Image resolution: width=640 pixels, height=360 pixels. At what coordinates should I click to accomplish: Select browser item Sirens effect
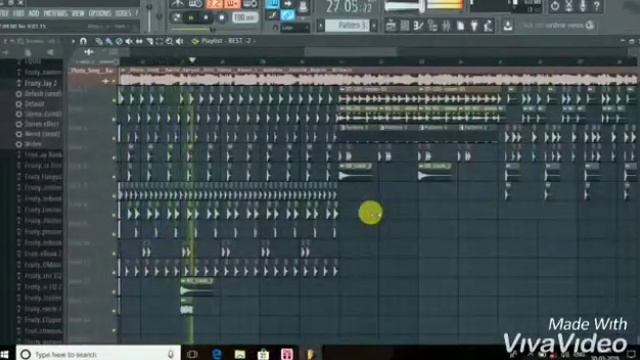[x=42, y=124]
